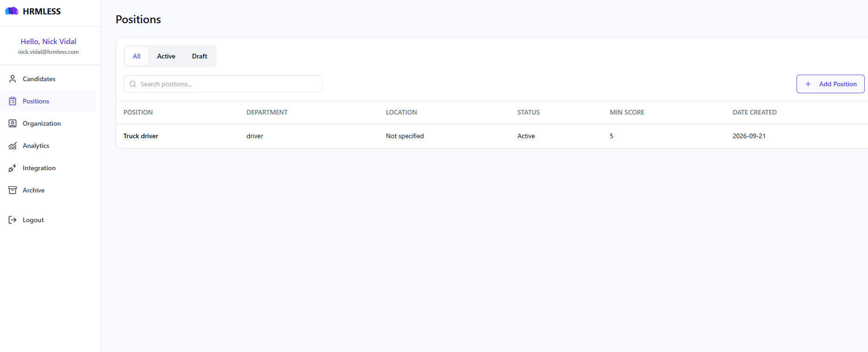The width and height of the screenshot is (868, 352).
Task: Click the HRMLESS logo icon
Action: [x=12, y=11]
